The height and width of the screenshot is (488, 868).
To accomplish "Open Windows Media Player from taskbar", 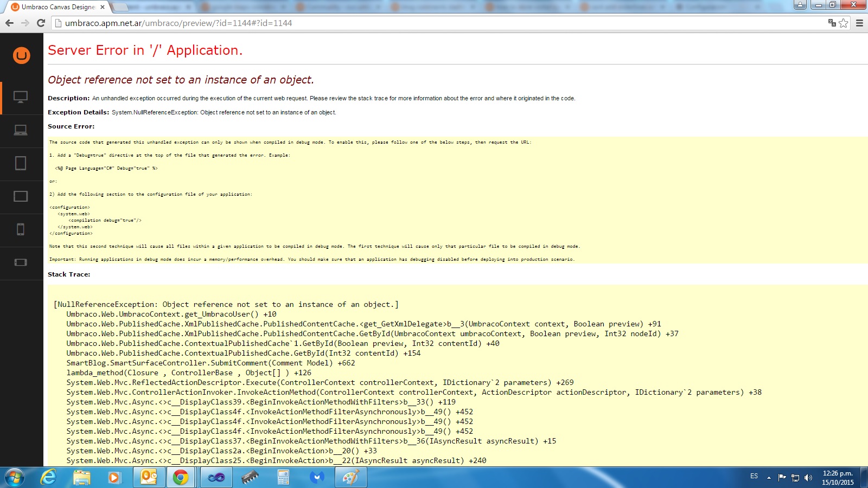I will click(x=114, y=477).
